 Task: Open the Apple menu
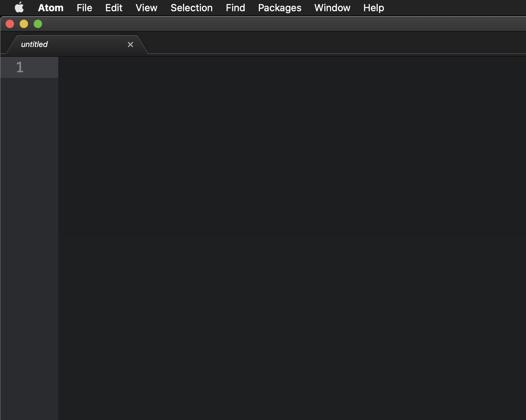19,8
